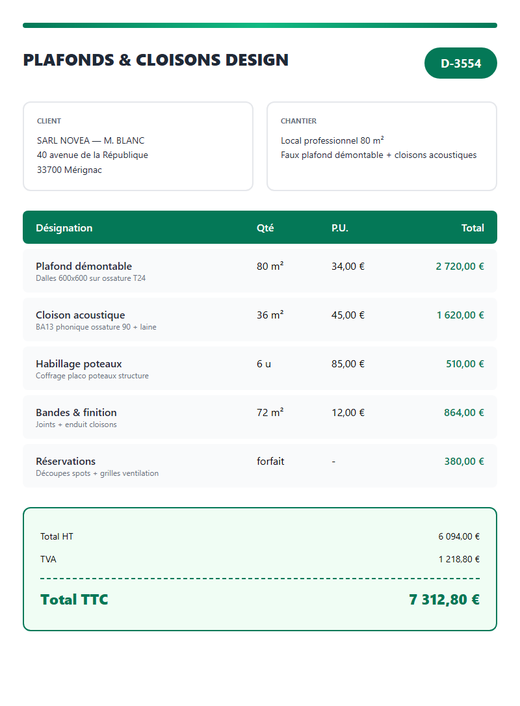
Task: Click the Total column header
Action: 472,228
